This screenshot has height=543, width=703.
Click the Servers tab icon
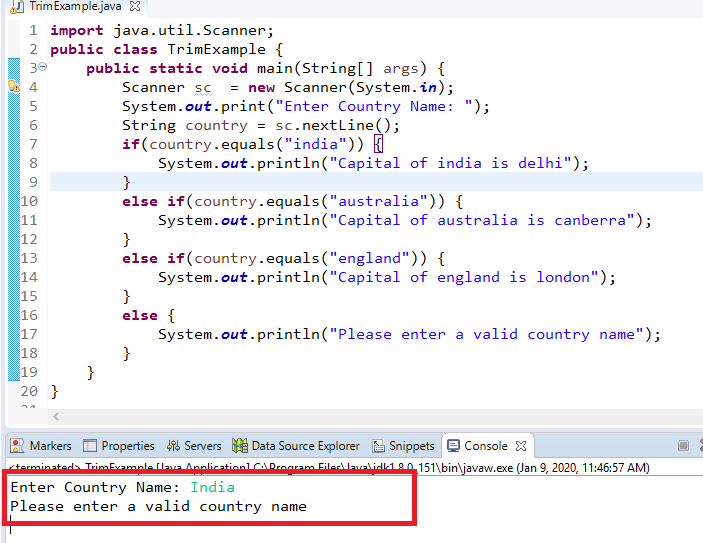(173, 446)
